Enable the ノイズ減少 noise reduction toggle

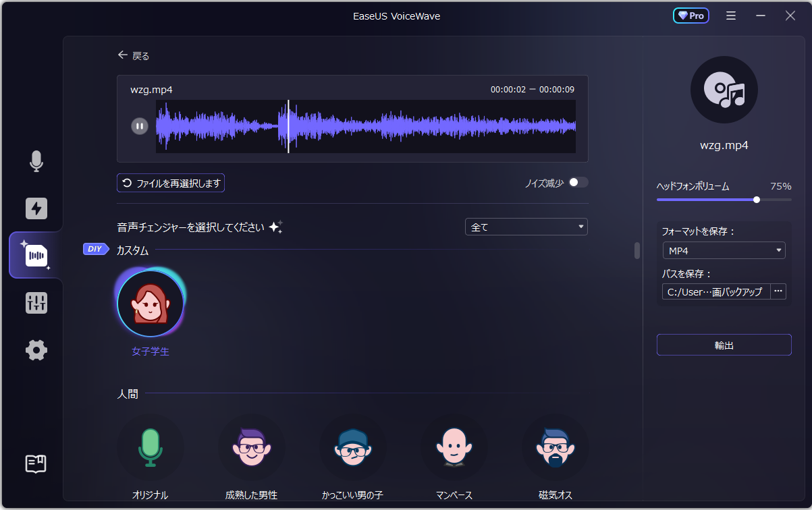click(x=578, y=182)
